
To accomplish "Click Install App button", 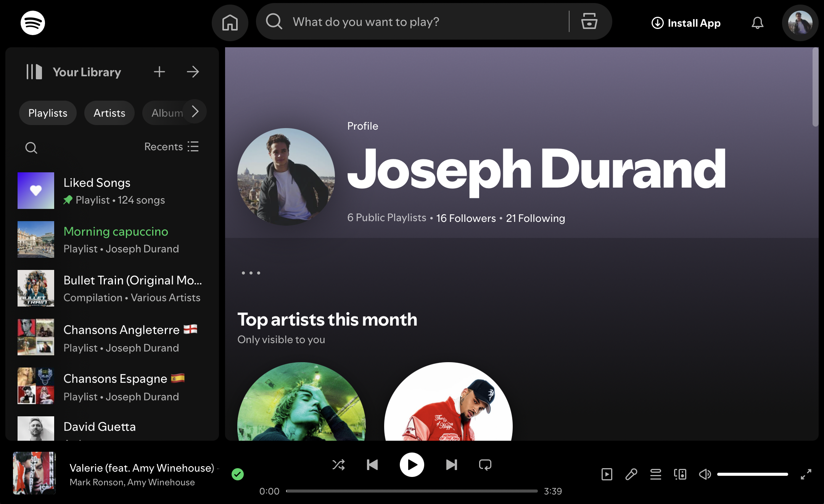I will 686,23.
